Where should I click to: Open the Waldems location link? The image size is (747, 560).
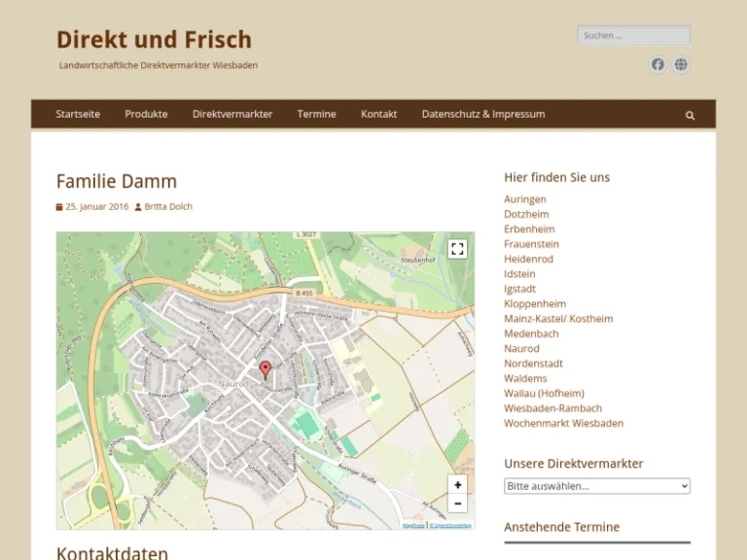(525, 378)
